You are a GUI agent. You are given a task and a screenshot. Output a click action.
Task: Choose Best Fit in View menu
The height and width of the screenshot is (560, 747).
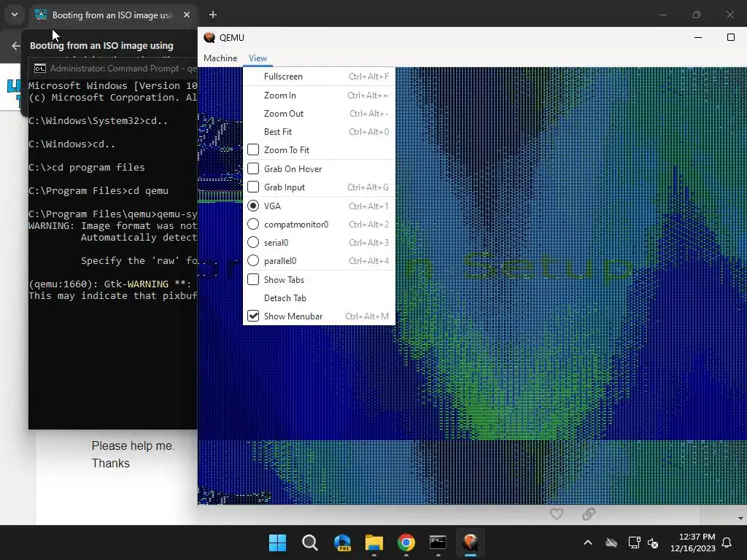click(x=319, y=131)
